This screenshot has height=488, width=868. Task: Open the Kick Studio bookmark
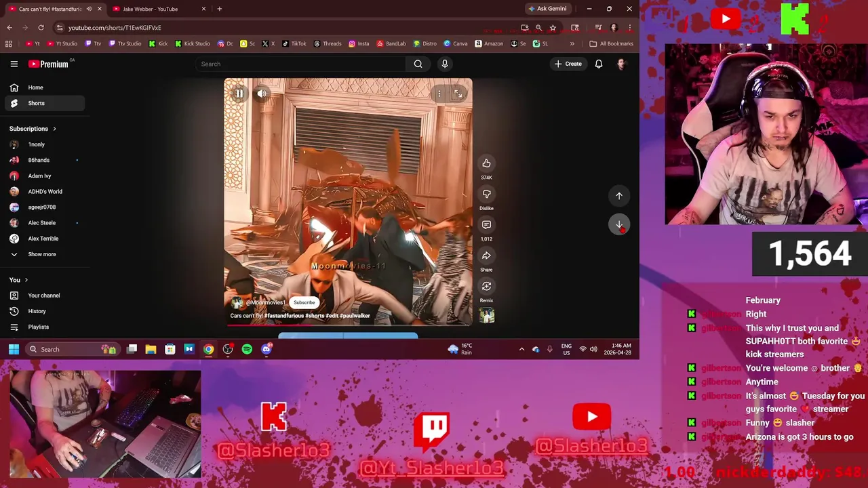192,43
